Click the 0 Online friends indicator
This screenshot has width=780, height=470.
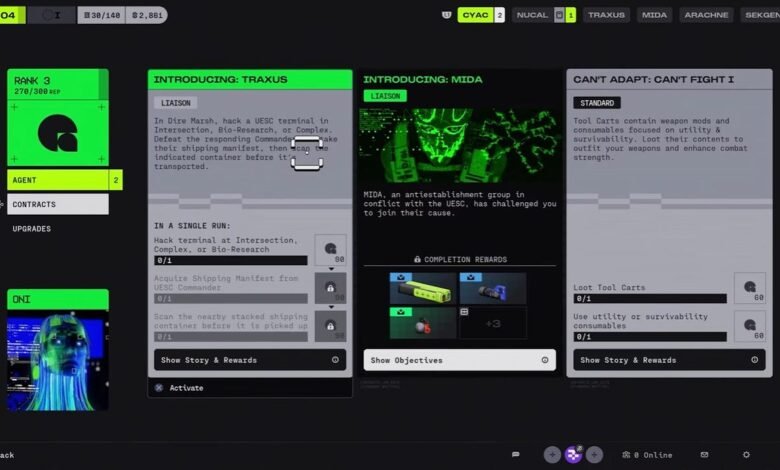pos(647,455)
